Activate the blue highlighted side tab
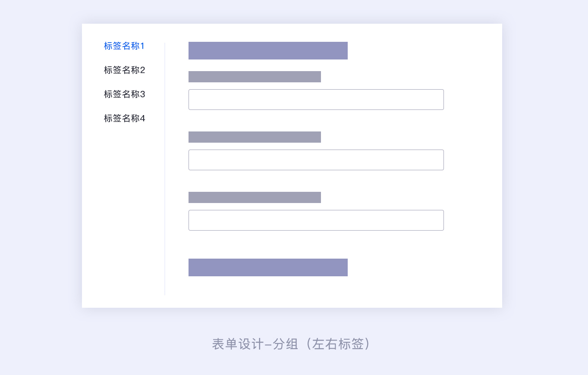This screenshot has width=588, height=375. 124,46
